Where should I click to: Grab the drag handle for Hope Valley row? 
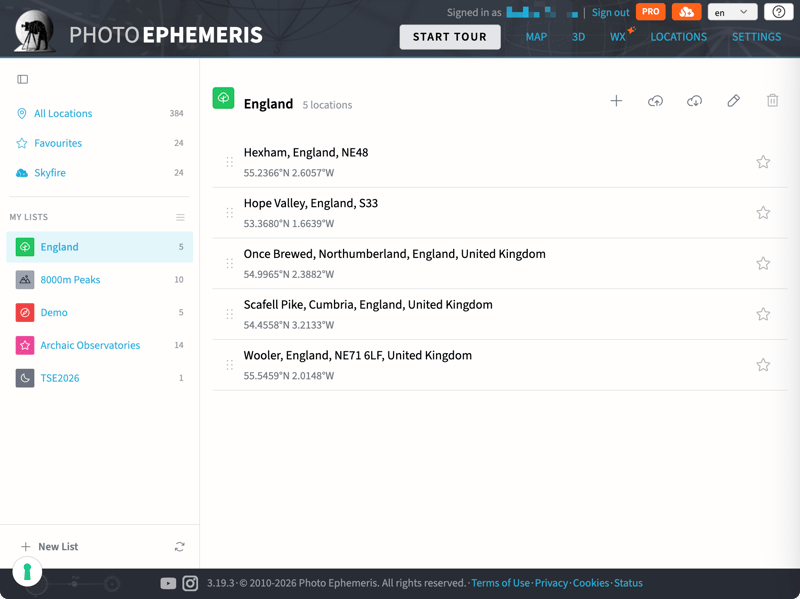(x=230, y=213)
